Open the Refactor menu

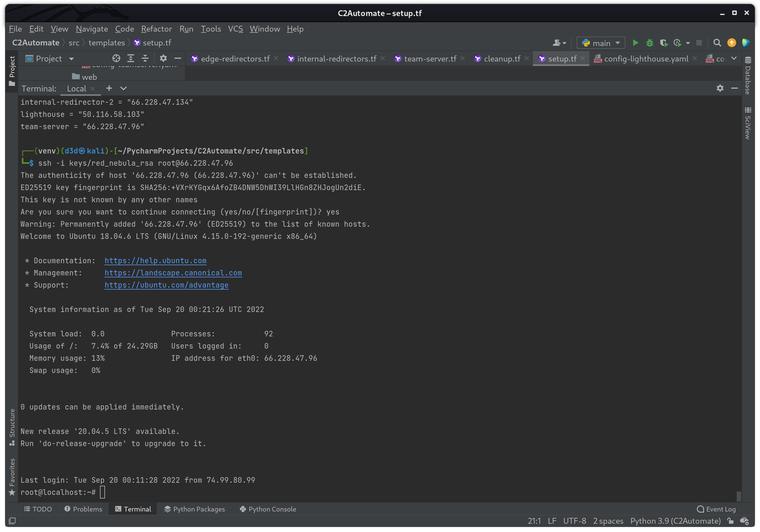tap(156, 29)
